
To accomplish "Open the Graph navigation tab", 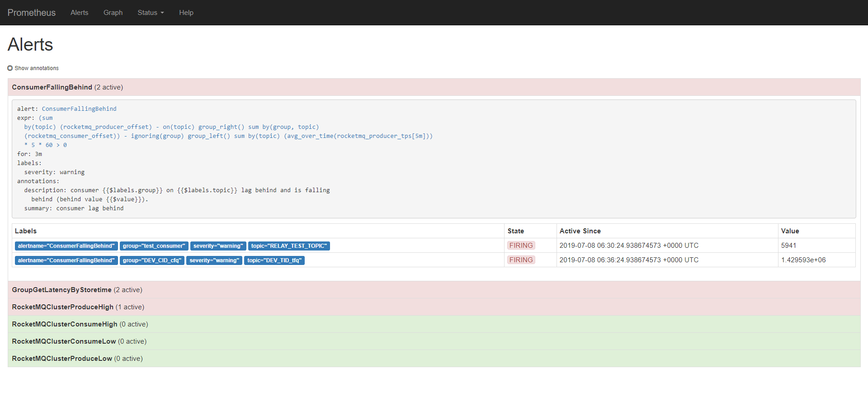I will point(113,13).
